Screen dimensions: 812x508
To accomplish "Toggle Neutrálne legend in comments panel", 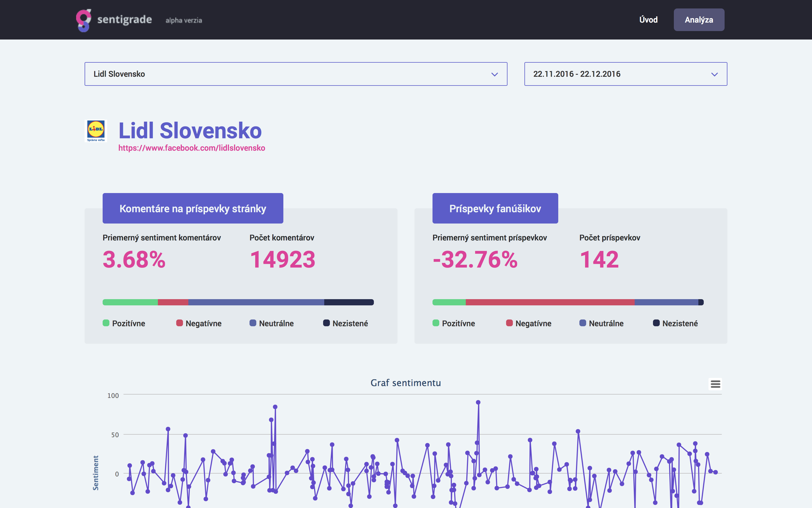I will (272, 323).
